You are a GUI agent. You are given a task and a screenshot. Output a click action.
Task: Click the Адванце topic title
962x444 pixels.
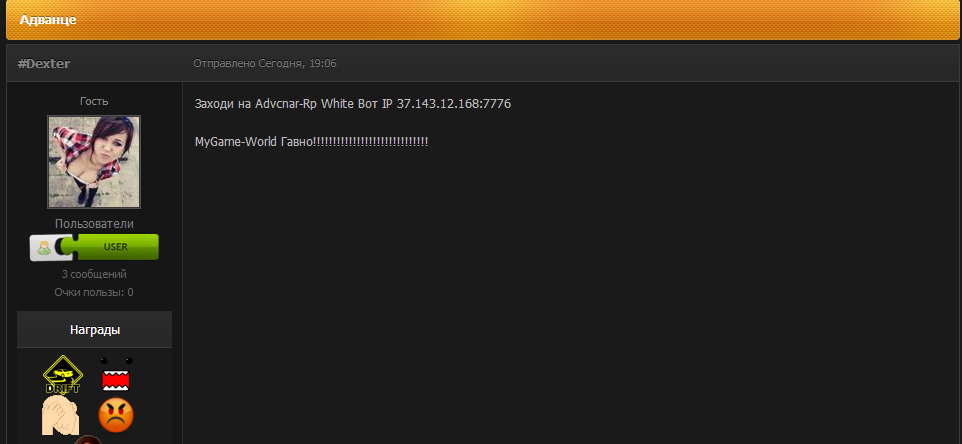click(48, 20)
